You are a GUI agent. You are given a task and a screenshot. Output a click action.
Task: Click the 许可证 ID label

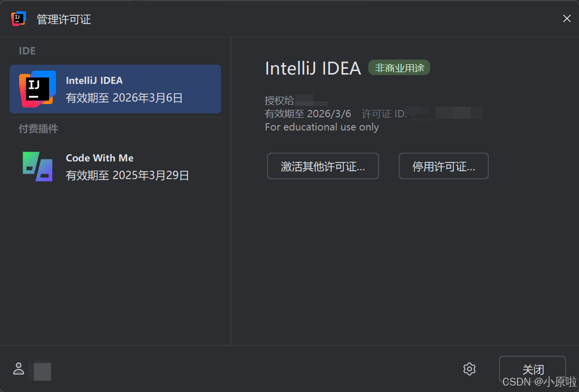point(384,114)
